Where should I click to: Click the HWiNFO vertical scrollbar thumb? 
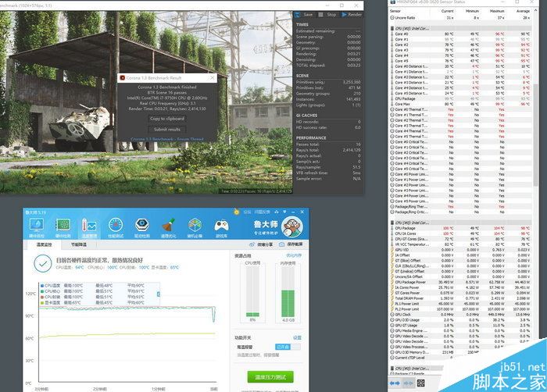click(x=535, y=134)
